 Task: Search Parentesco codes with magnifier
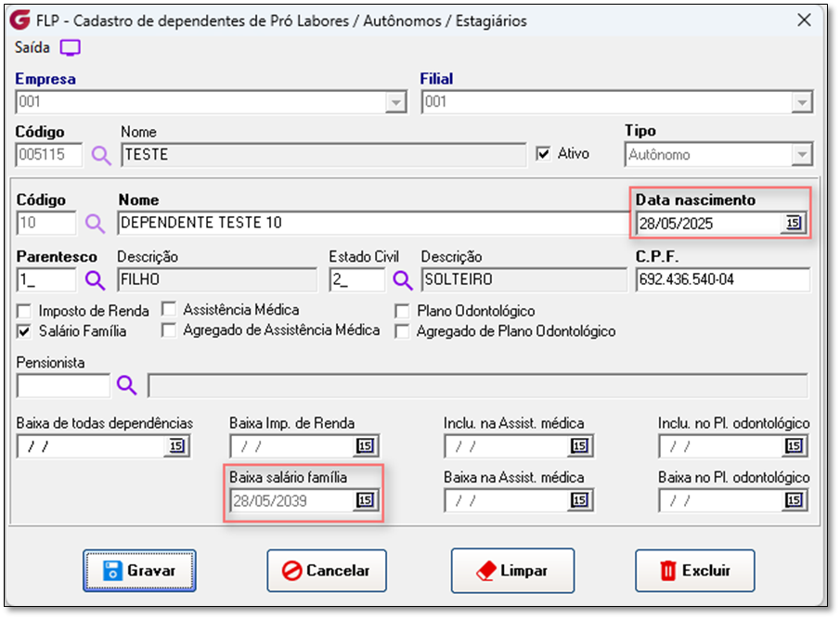click(x=95, y=280)
